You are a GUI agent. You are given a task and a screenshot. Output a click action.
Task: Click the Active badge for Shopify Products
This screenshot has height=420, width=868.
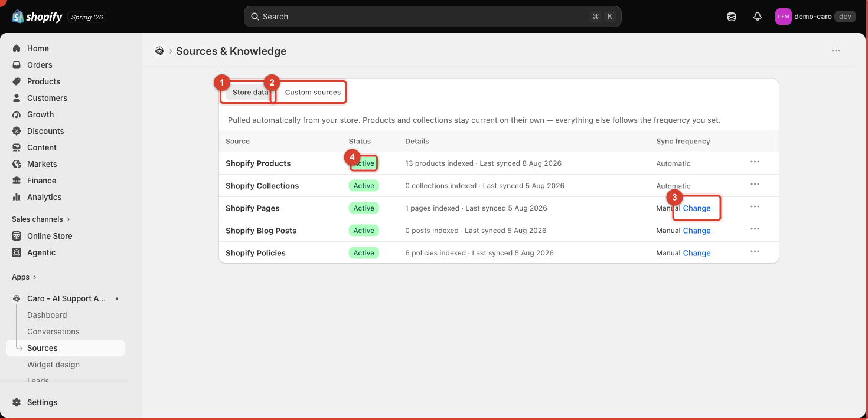click(x=364, y=163)
